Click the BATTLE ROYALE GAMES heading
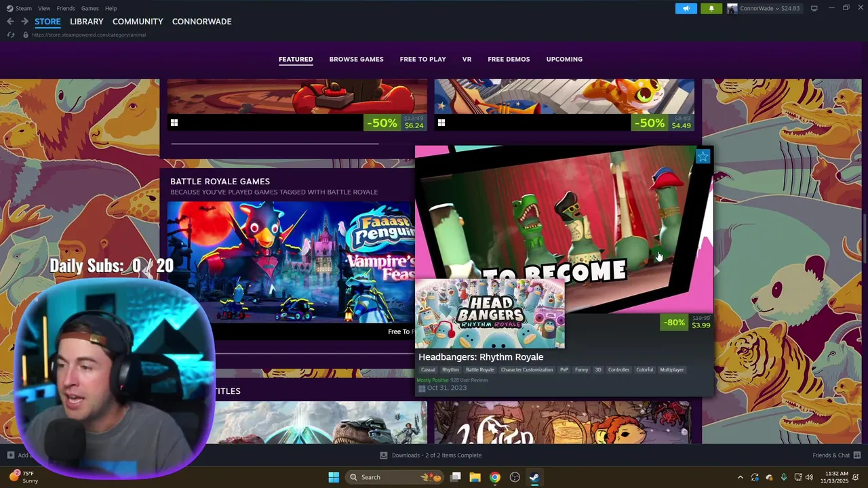The width and height of the screenshot is (868, 488). (220, 181)
